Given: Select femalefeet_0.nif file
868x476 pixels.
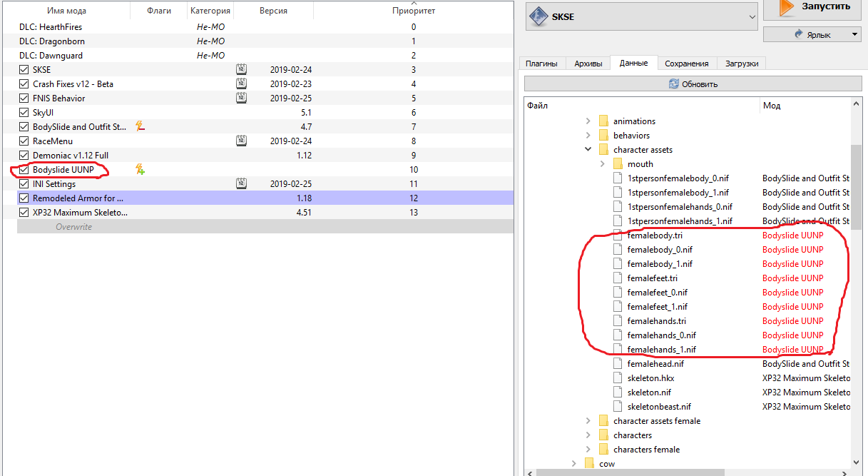Looking at the screenshot, I should click(658, 292).
